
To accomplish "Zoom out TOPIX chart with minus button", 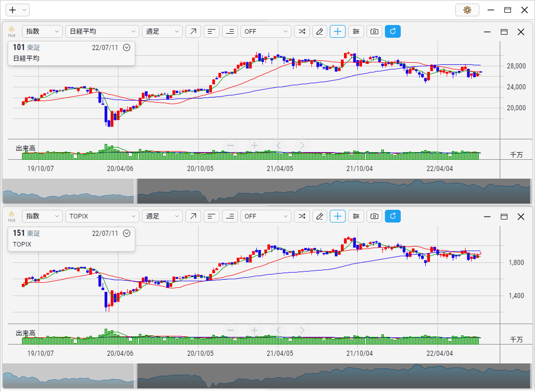I will (x=230, y=330).
